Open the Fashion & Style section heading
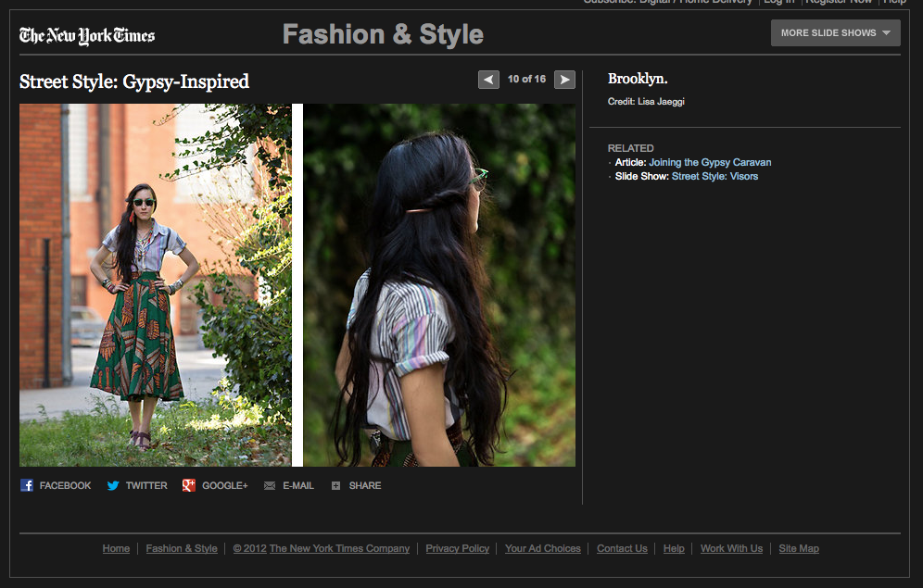Image resolution: width=923 pixels, height=588 pixels. tap(383, 34)
